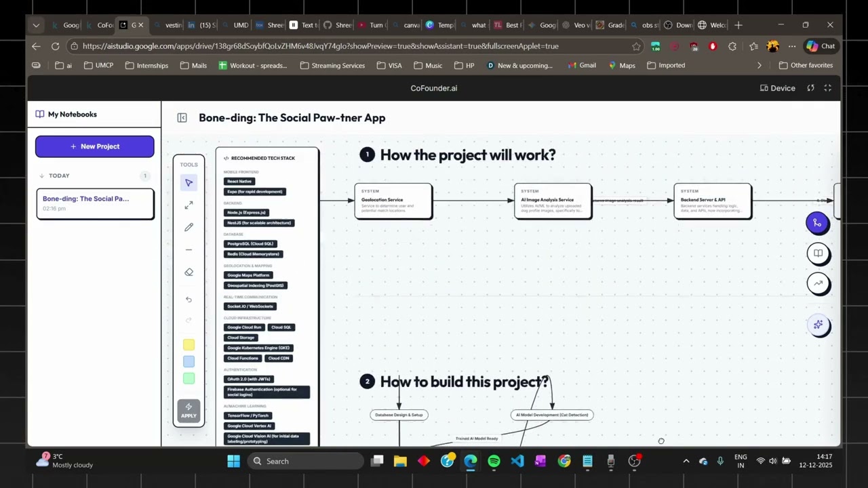Toggle applet fullscreen mode
868x488 pixels.
pos(827,88)
